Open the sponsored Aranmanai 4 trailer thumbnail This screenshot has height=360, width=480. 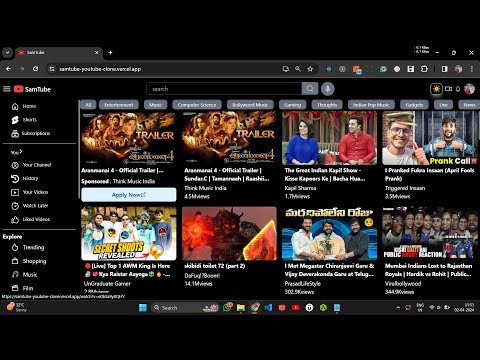(x=129, y=138)
